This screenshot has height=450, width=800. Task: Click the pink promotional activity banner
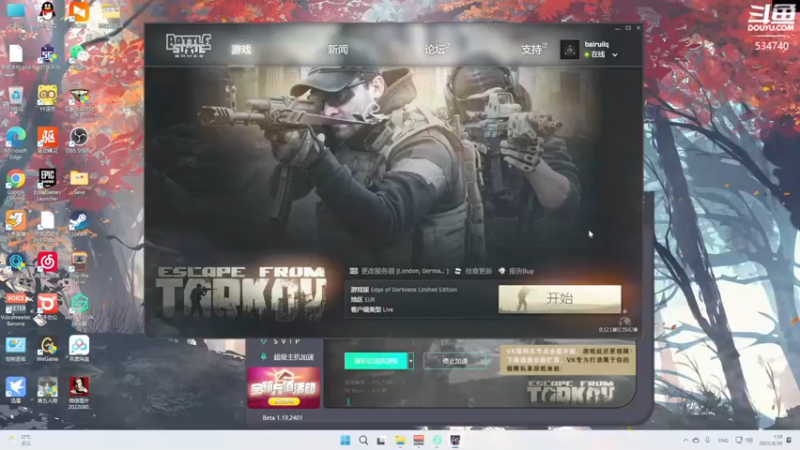point(284,388)
